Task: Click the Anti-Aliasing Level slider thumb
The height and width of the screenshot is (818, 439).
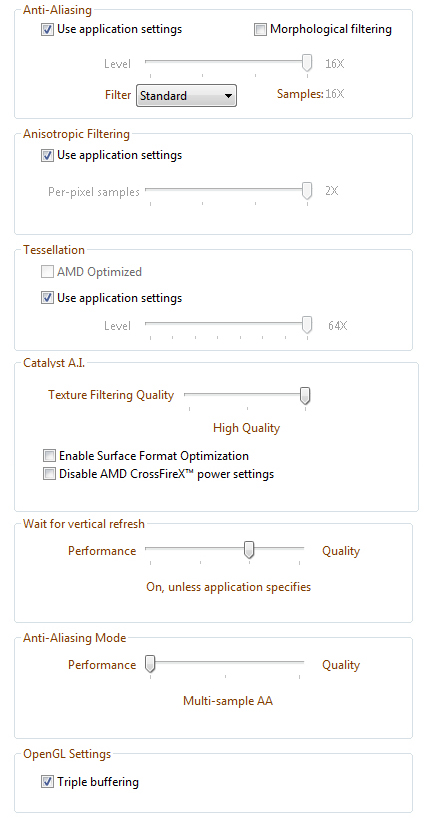Action: 307,63
